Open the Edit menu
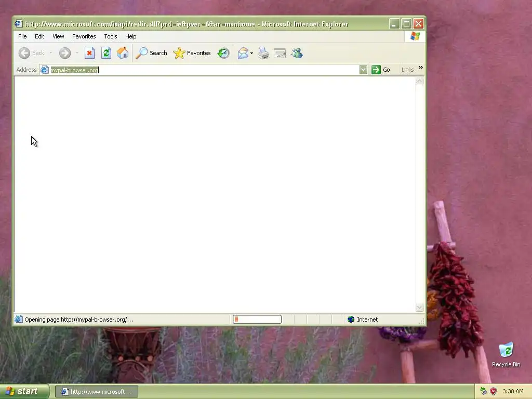Viewport: 532px width, 399px height. pos(39,36)
